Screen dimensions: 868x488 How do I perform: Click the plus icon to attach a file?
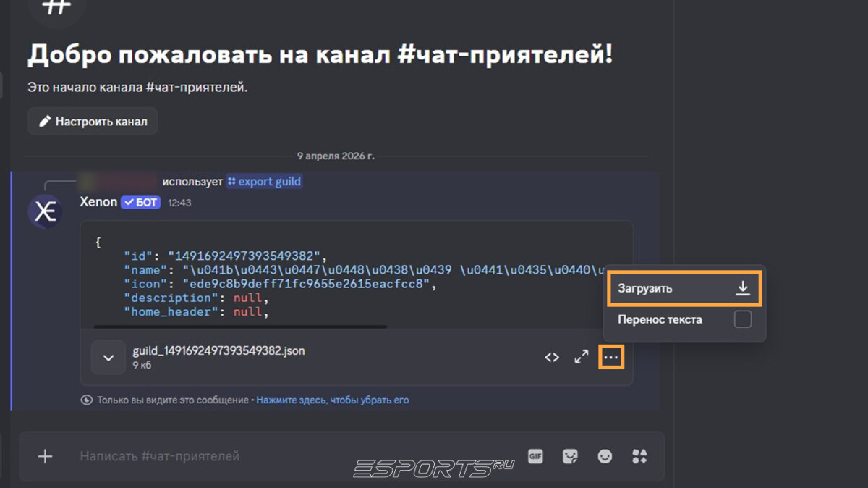(45, 457)
